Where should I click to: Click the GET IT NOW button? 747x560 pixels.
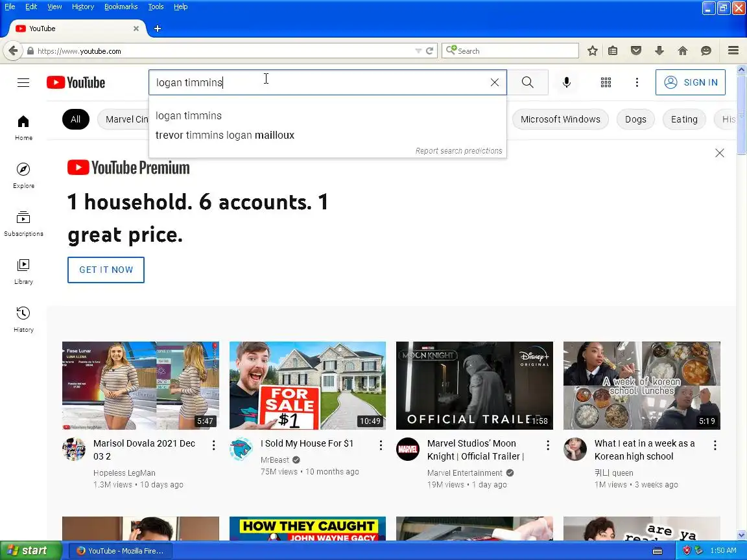tap(106, 270)
